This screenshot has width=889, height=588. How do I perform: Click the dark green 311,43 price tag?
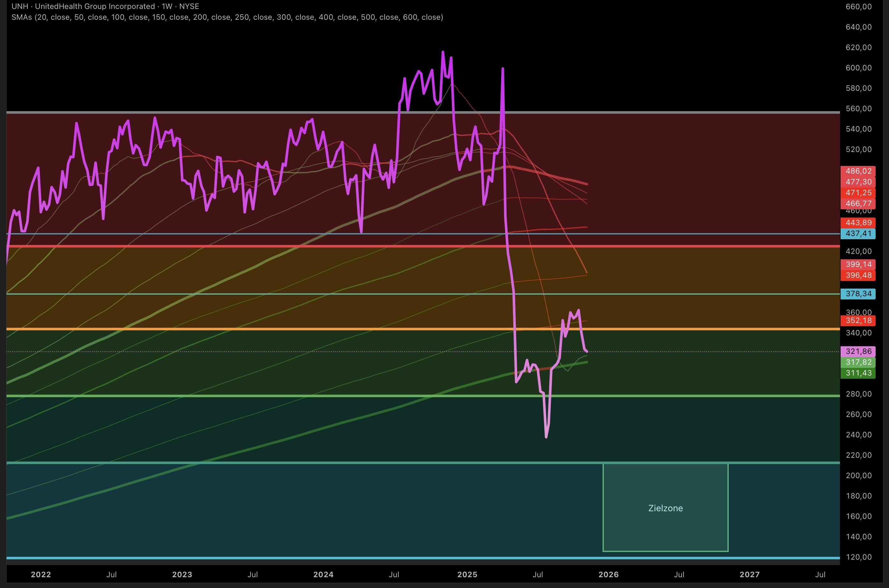858,373
